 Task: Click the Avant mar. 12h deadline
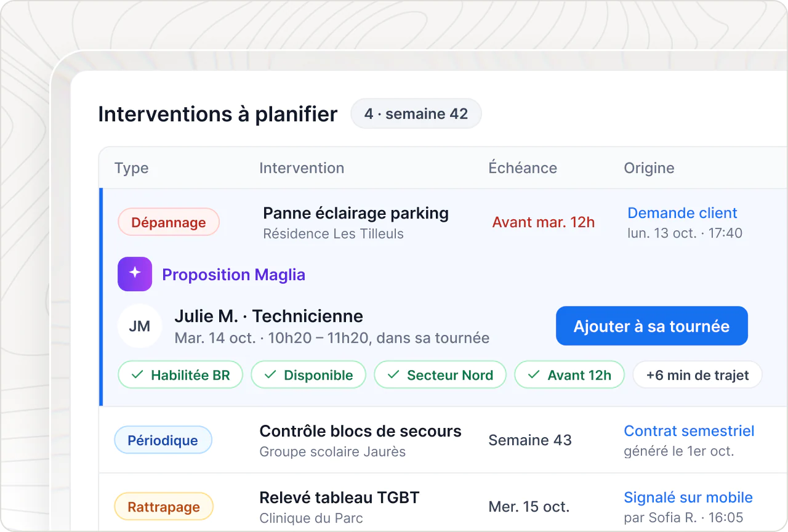(x=544, y=222)
